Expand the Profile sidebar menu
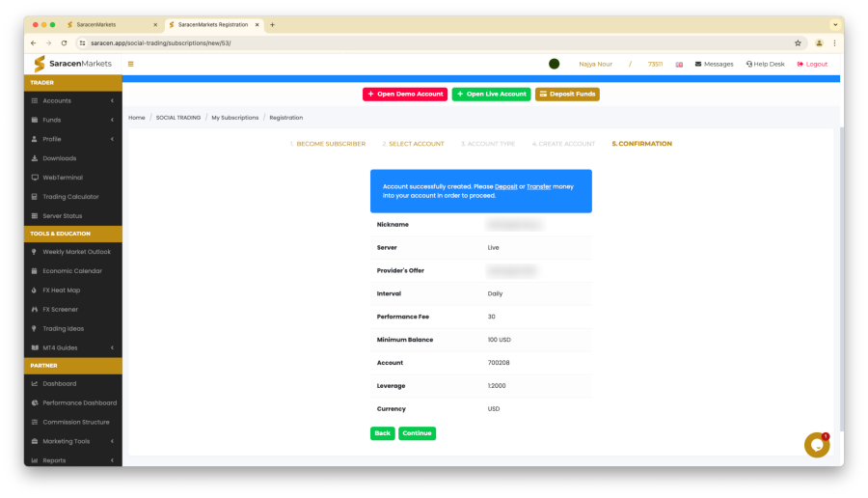The width and height of the screenshot is (868, 498). click(x=73, y=139)
